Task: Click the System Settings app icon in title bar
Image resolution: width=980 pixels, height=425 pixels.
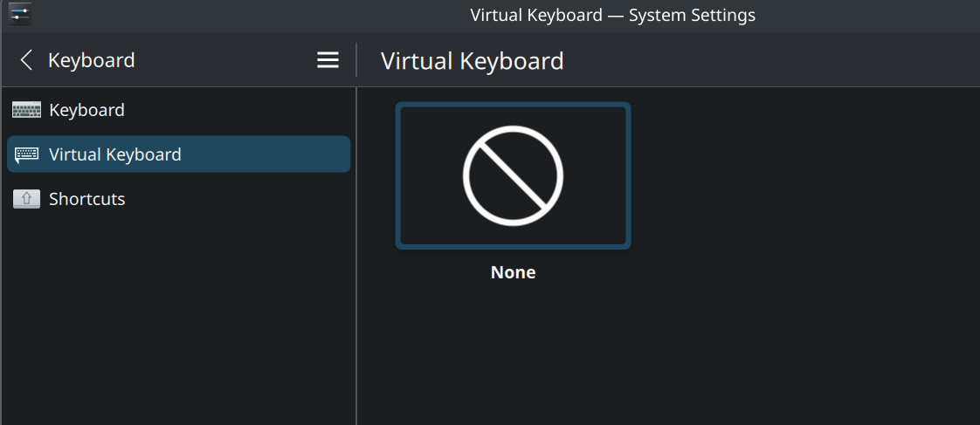Action: pyautogui.click(x=20, y=14)
